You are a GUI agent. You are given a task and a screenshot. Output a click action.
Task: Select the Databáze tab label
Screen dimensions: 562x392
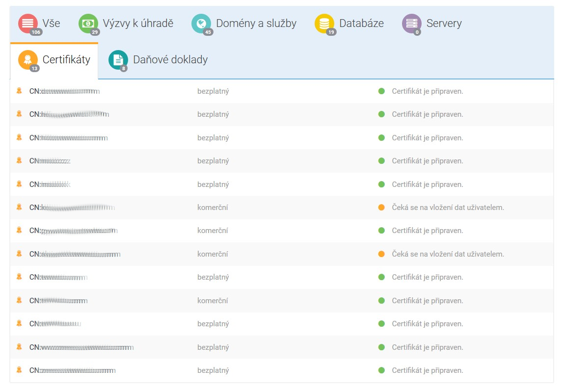(x=361, y=23)
